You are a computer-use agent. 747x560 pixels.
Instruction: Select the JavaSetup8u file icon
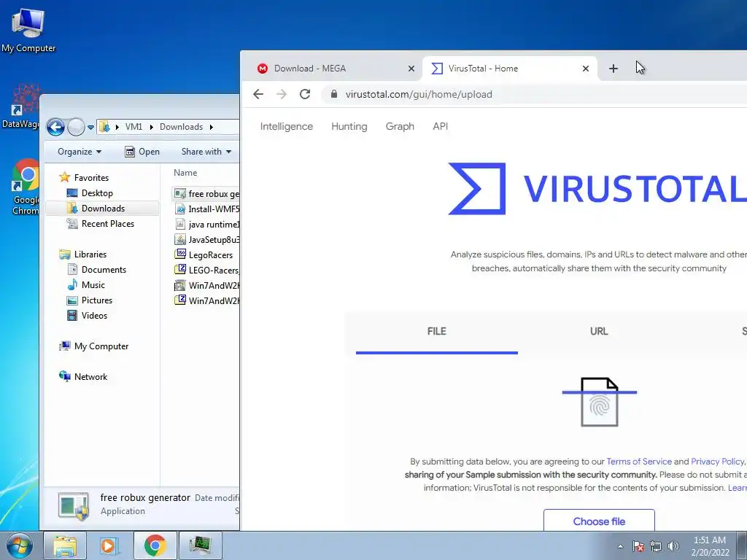point(180,239)
